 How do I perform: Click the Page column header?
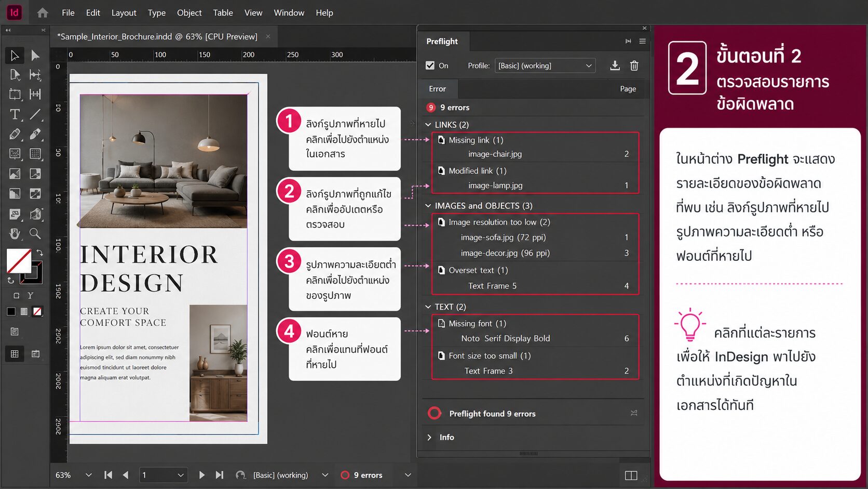point(628,89)
